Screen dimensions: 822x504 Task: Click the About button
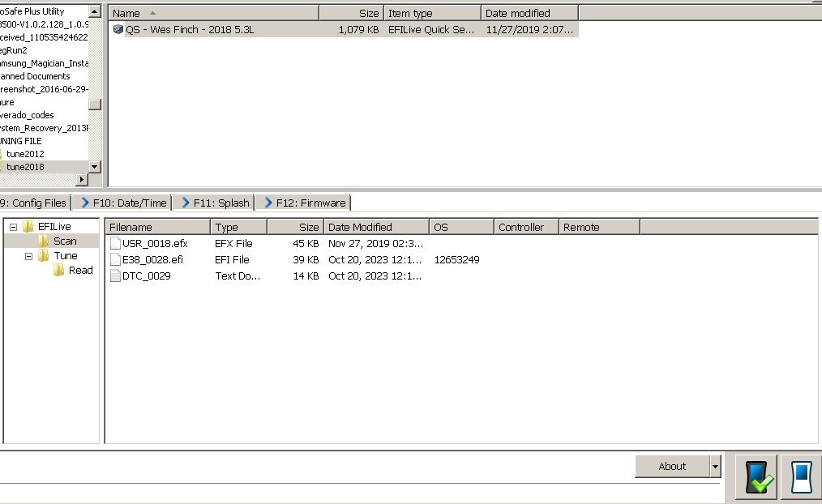point(672,466)
